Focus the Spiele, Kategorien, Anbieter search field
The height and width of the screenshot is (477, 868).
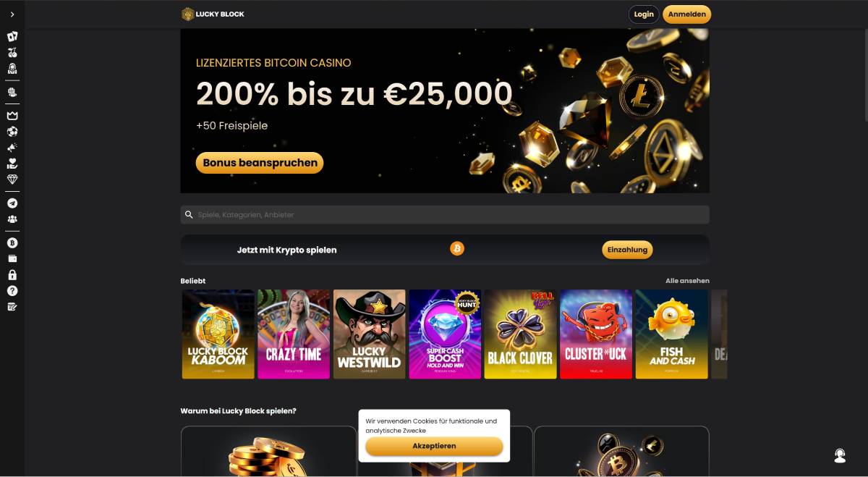[x=445, y=215]
